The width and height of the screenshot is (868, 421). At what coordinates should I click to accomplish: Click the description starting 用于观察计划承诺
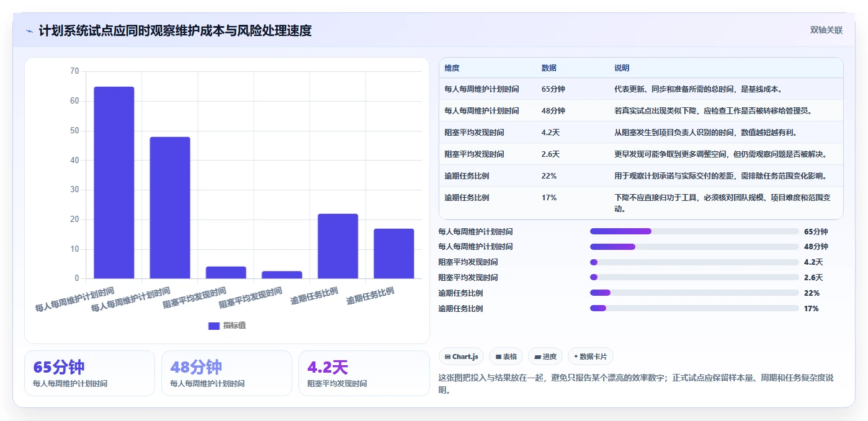coord(720,176)
